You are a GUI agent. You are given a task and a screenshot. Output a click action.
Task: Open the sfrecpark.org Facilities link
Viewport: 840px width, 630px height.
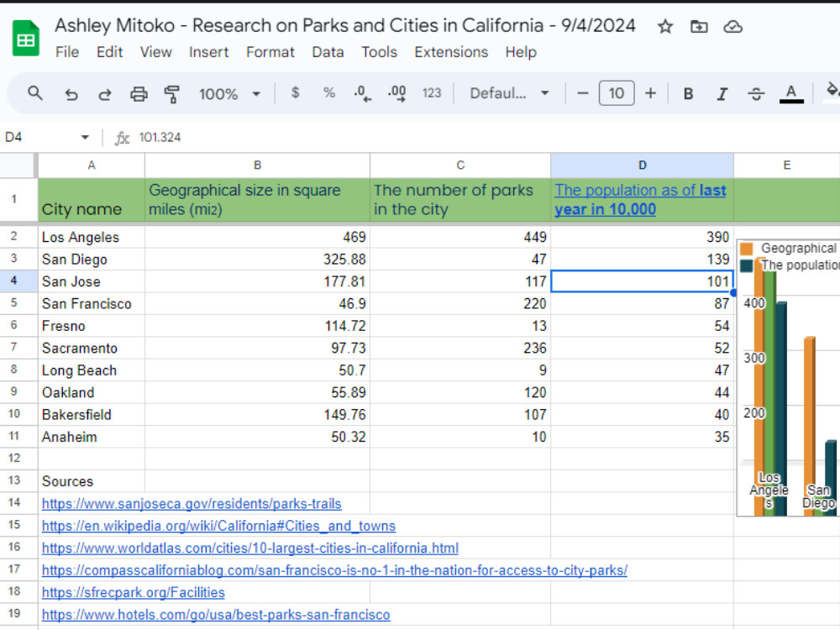click(x=134, y=592)
